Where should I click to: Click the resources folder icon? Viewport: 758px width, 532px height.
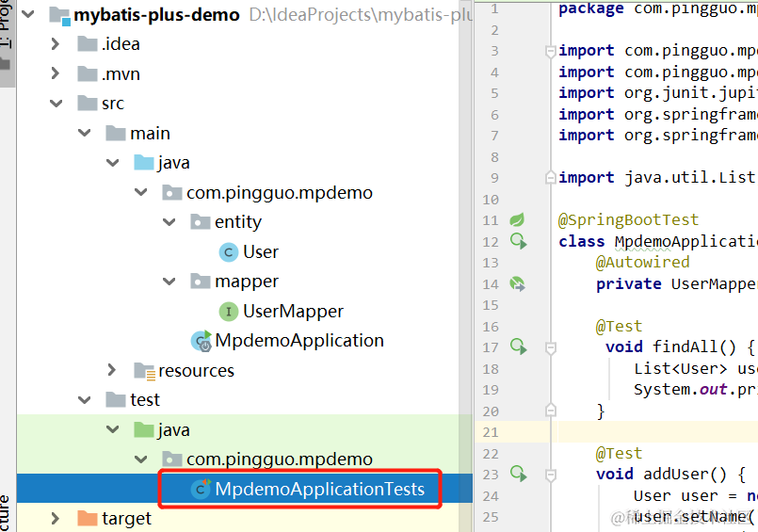[145, 371]
